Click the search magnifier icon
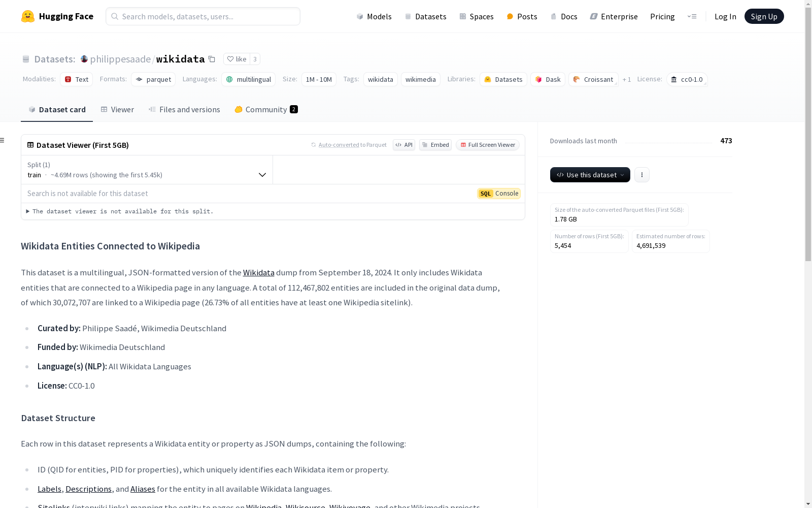 point(115,16)
